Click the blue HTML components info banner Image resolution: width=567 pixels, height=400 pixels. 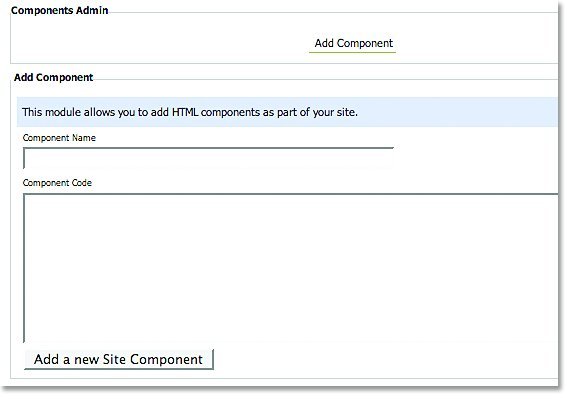(287, 112)
